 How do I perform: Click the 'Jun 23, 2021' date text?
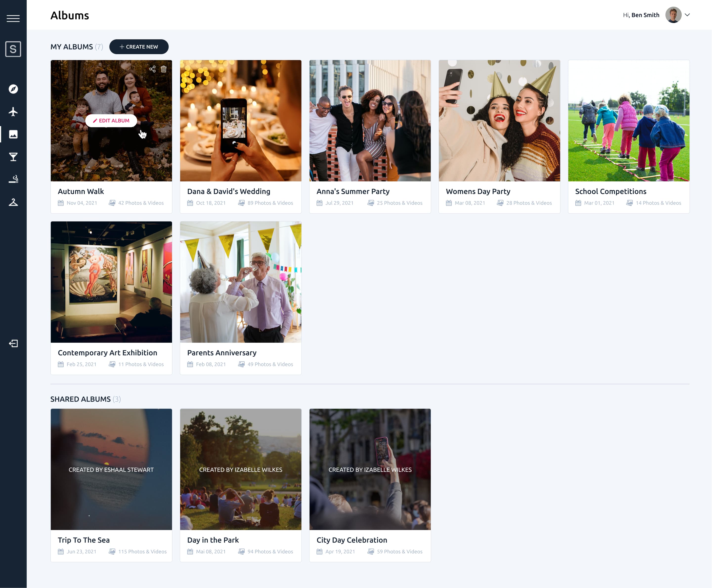click(81, 551)
